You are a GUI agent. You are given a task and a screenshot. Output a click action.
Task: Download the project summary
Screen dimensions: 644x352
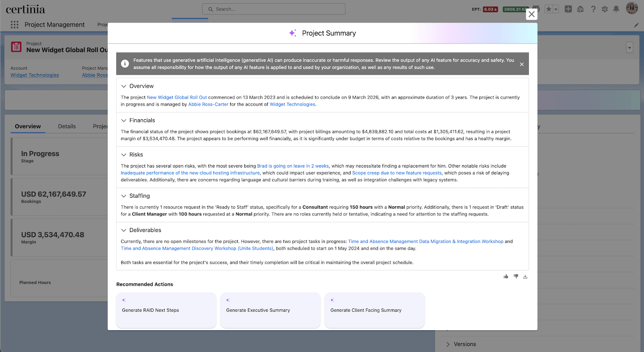point(525,276)
